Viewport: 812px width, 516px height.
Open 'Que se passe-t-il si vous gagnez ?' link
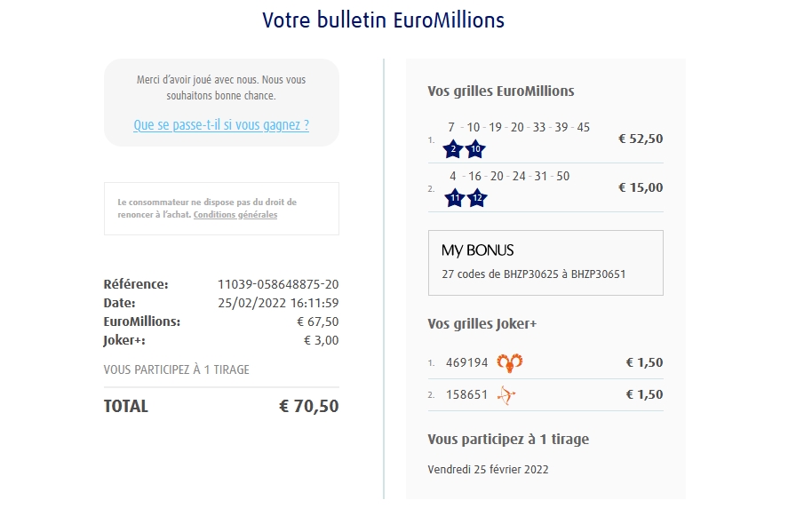pyautogui.click(x=221, y=125)
